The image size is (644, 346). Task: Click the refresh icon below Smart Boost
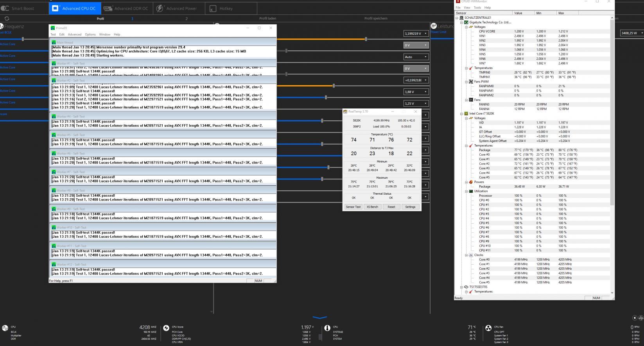(7, 18)
